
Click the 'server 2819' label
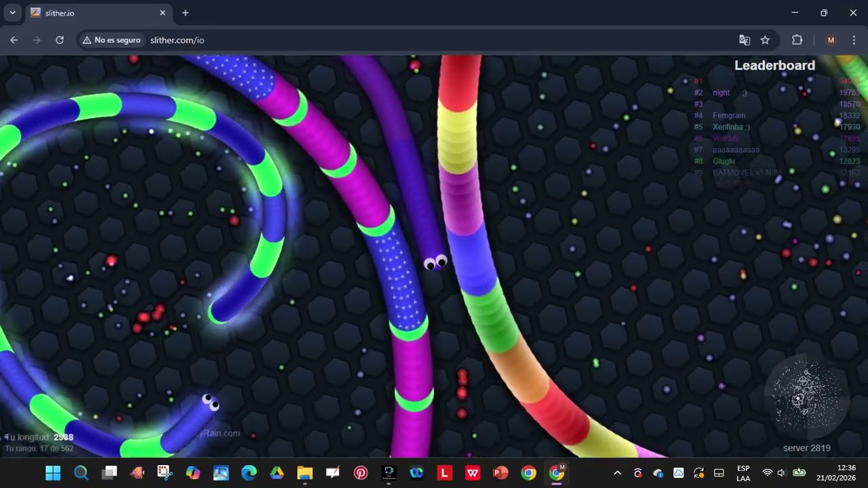click(x=806, y=448)
